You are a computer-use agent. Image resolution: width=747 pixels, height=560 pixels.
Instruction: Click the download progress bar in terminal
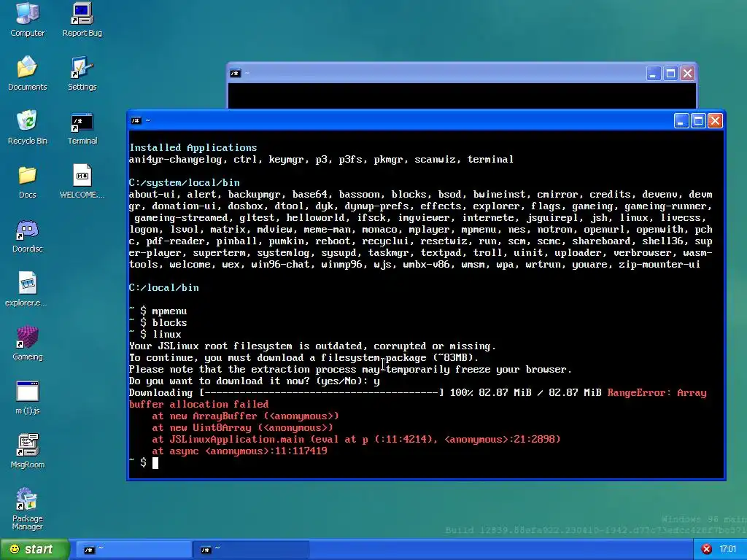tap(322, 393)
